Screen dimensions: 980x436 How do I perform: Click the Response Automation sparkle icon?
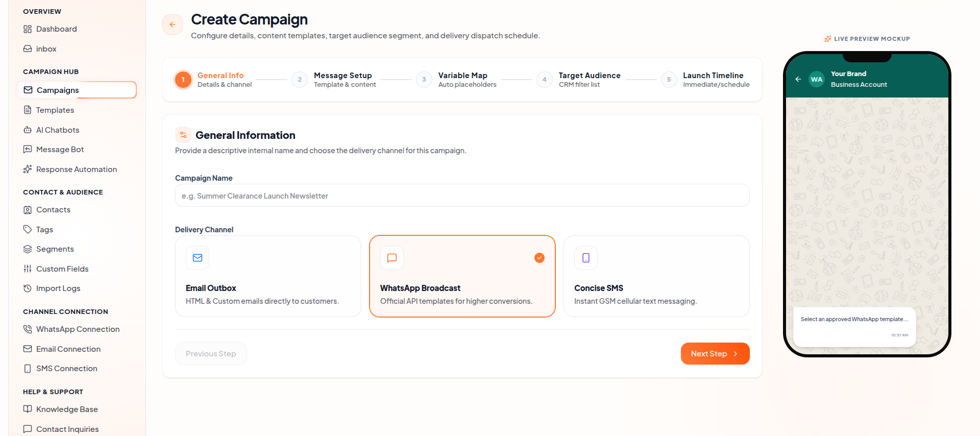pyautogui.click(x=28, y=169)
